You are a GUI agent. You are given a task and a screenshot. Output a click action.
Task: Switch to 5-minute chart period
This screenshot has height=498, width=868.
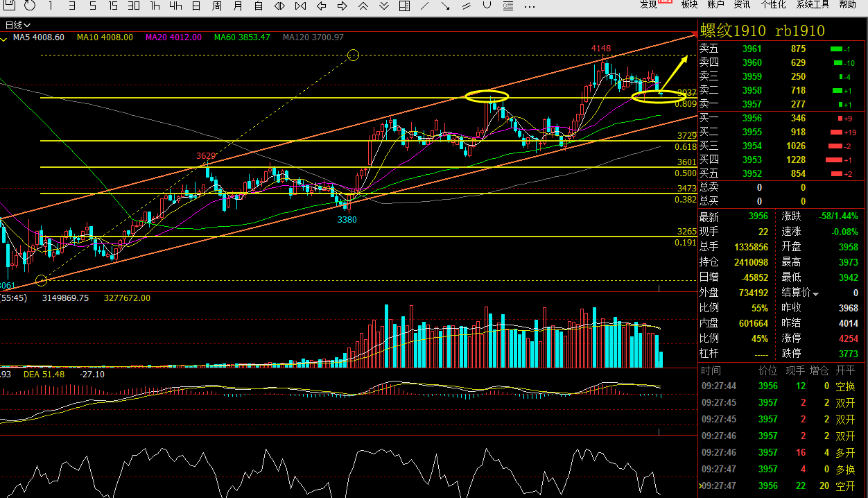point(92,6)
